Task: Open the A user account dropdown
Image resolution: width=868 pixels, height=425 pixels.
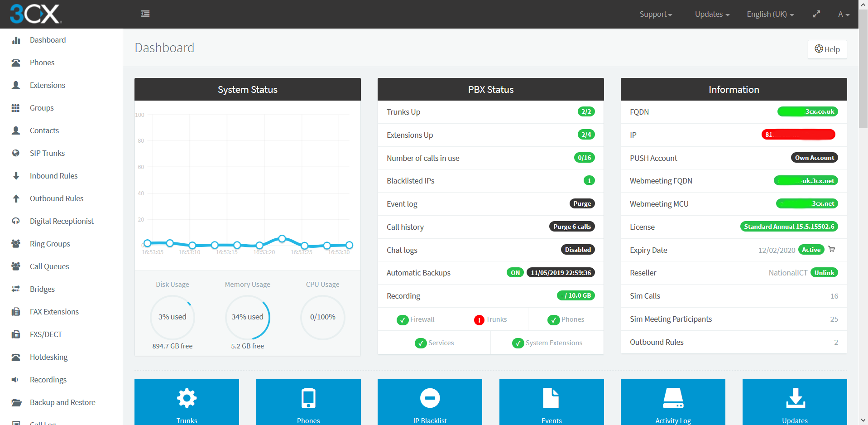Action: point(844,14)
